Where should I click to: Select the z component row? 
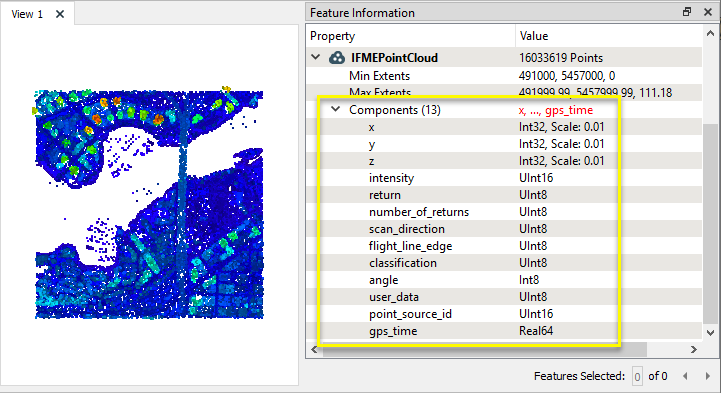504,161
